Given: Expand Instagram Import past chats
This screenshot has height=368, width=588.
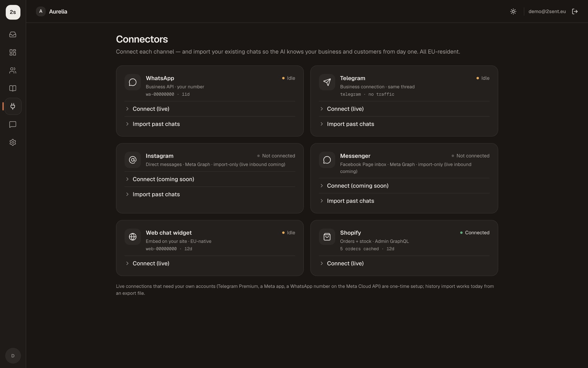Looking at the screenshot, I should [210, 194].
